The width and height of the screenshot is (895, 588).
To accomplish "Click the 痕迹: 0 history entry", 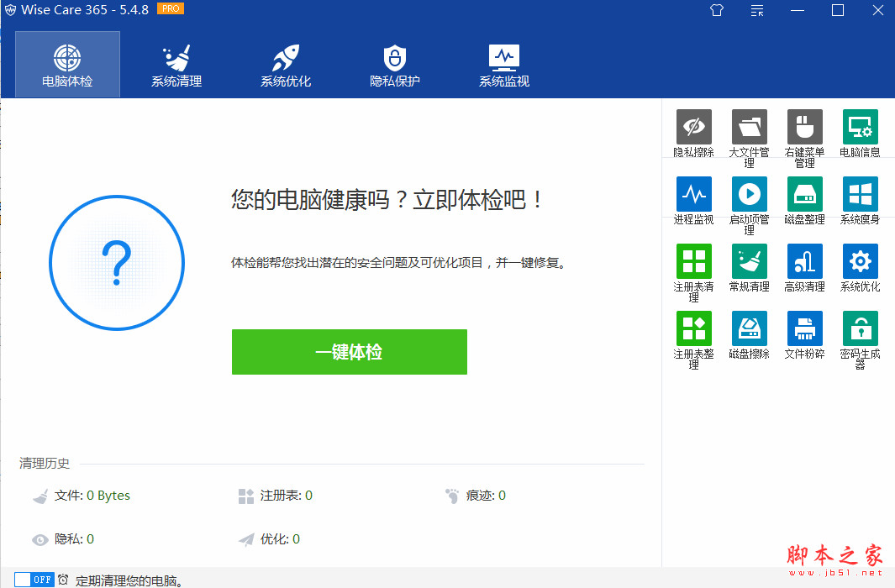I will pos(476,496).
